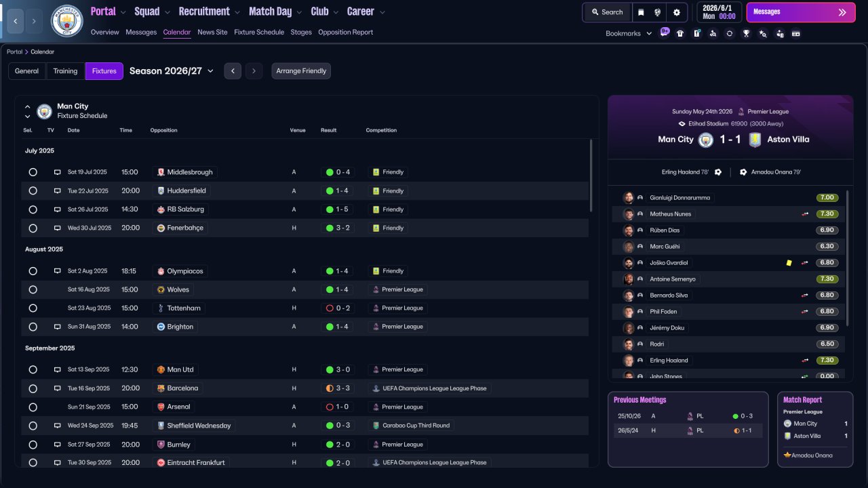
Task: Go back with the left arrow navigation button
Action: 15,21
